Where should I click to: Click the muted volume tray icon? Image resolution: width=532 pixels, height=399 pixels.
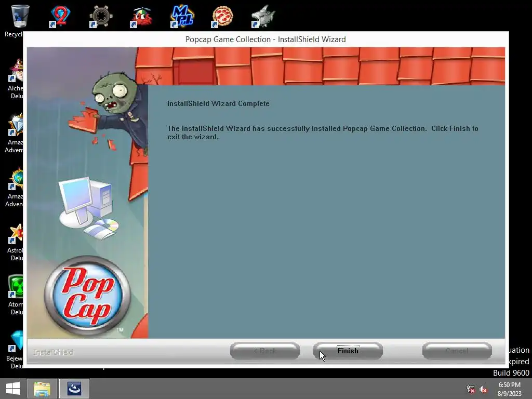(x=483, y=389)
